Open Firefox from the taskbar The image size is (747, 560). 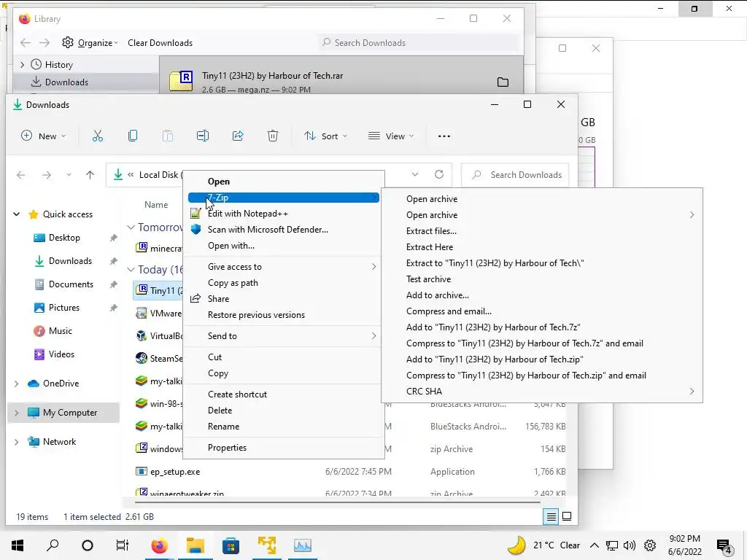[160, 545]
